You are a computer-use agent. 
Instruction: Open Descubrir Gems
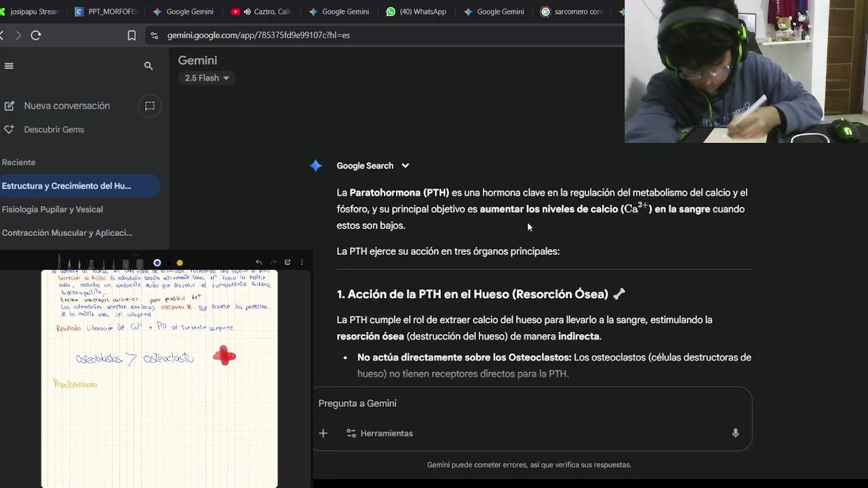click(54, 129)
